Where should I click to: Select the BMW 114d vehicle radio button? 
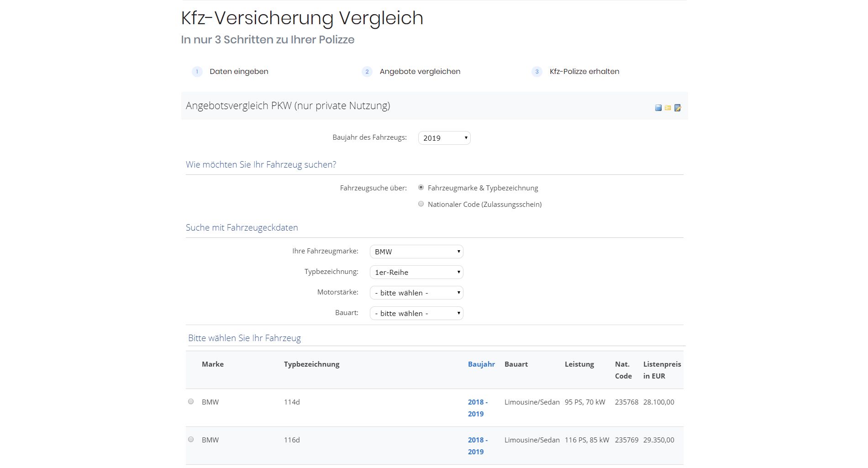coord(191,402)
